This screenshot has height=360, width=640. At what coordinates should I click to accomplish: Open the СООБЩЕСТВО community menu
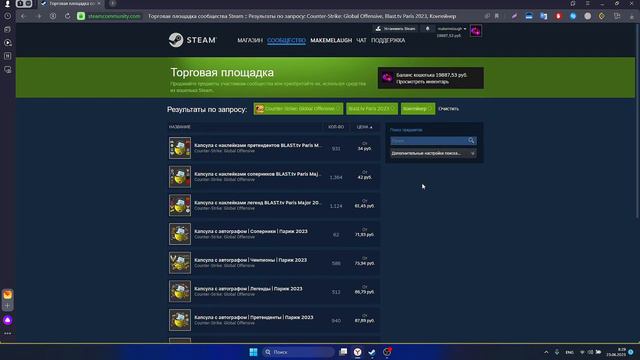point(286,40)
